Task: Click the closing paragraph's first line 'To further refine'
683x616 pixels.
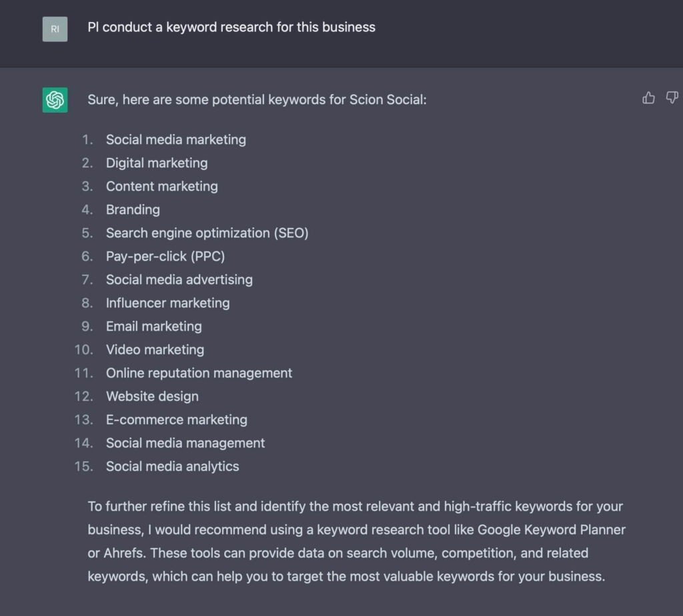Action: click(x=356, y=507)
